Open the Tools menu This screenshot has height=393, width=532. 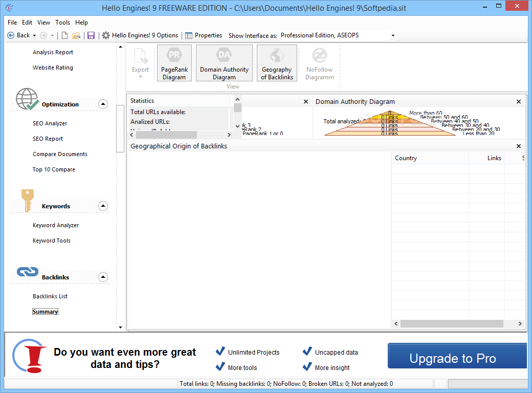(x=63, y=23)
